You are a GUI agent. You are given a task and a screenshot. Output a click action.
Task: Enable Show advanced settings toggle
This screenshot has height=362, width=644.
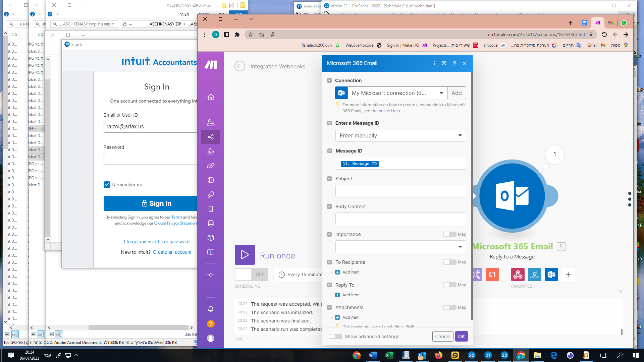pyautogui.click(x=335, y=337)
